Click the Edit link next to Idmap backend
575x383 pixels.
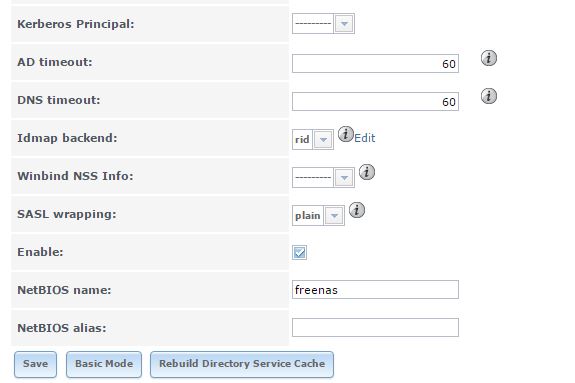[x=365, y=138]
